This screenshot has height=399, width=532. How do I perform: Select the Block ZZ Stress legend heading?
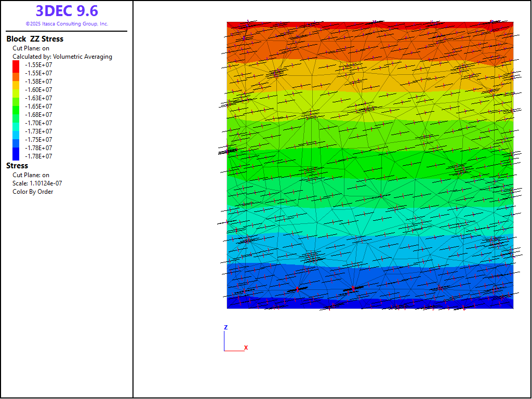(x=35, y=39)
